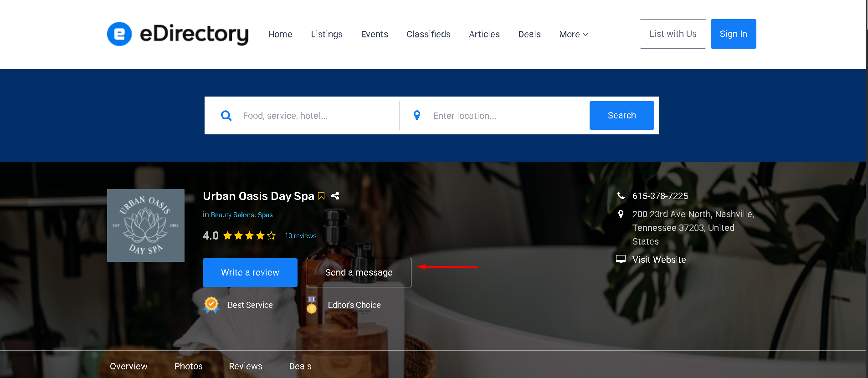Open the Events navigation item

coord(375,34)
